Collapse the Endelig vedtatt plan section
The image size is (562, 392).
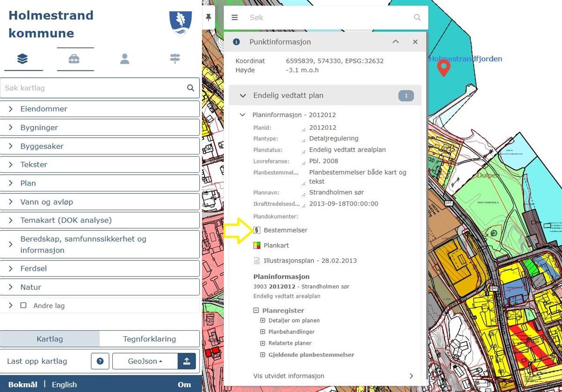[243, 96]
